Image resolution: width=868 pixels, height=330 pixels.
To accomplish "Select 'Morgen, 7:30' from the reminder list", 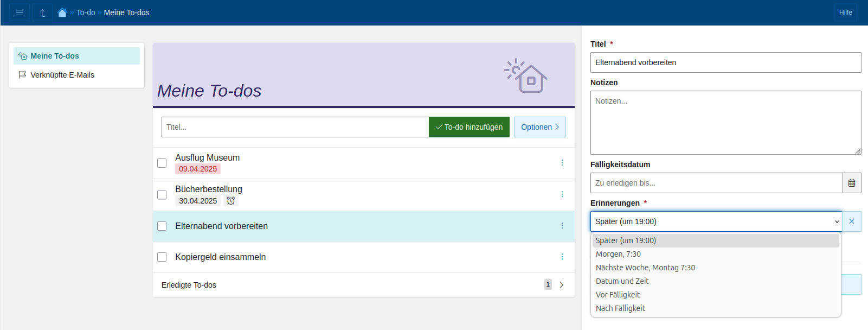I will coord(618,254).
